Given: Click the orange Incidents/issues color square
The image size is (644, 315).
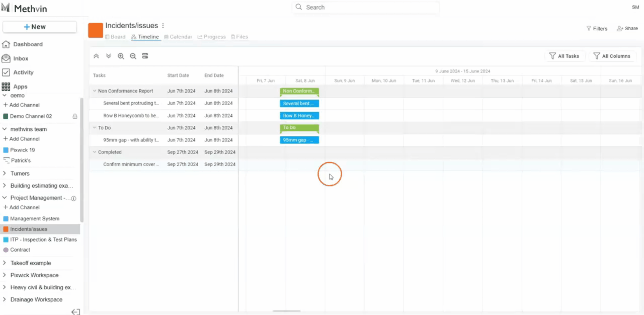Looking at the screenshot, I should click(95, 30).
